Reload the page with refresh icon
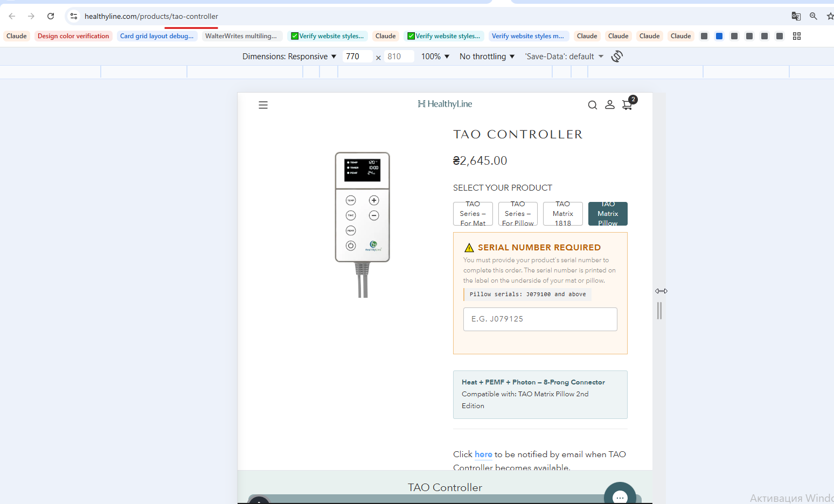This screenshot has height=504, width=834. coord(51,16)
